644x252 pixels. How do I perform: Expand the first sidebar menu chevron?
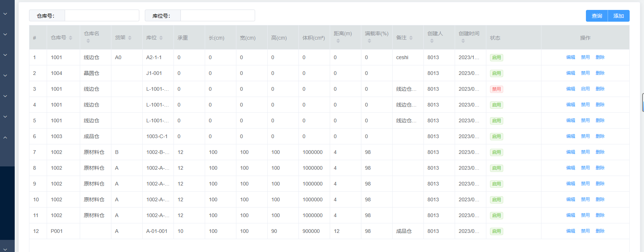(x=5, y=14)
